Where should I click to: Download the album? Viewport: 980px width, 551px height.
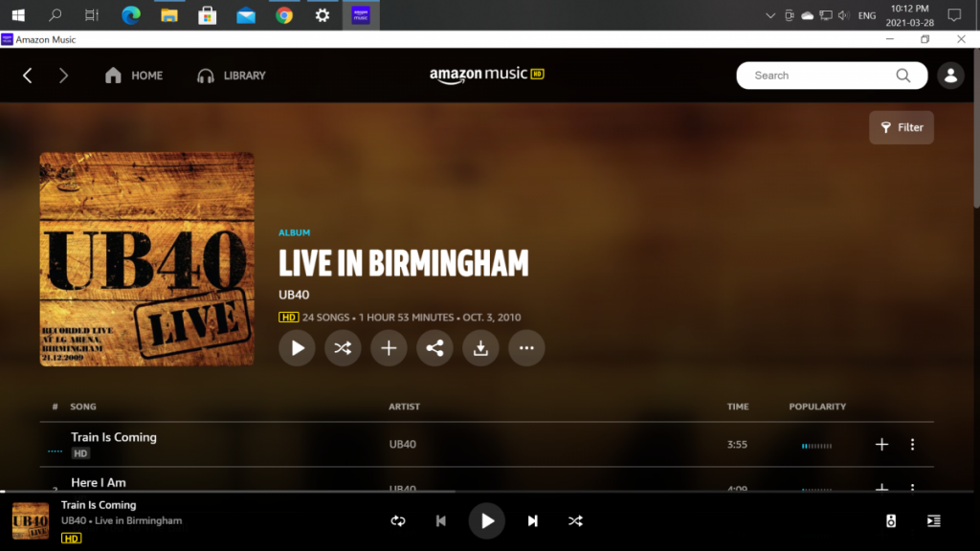click(x=480, y=348)
